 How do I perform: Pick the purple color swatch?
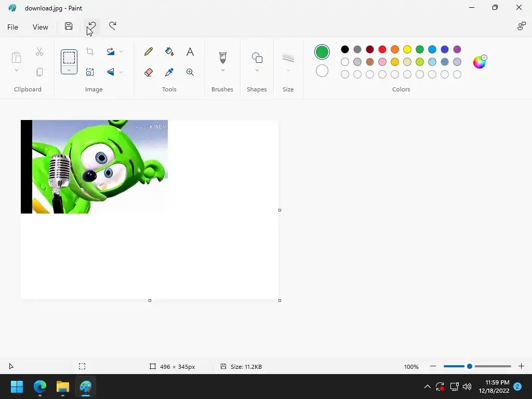tap(457, 49)
